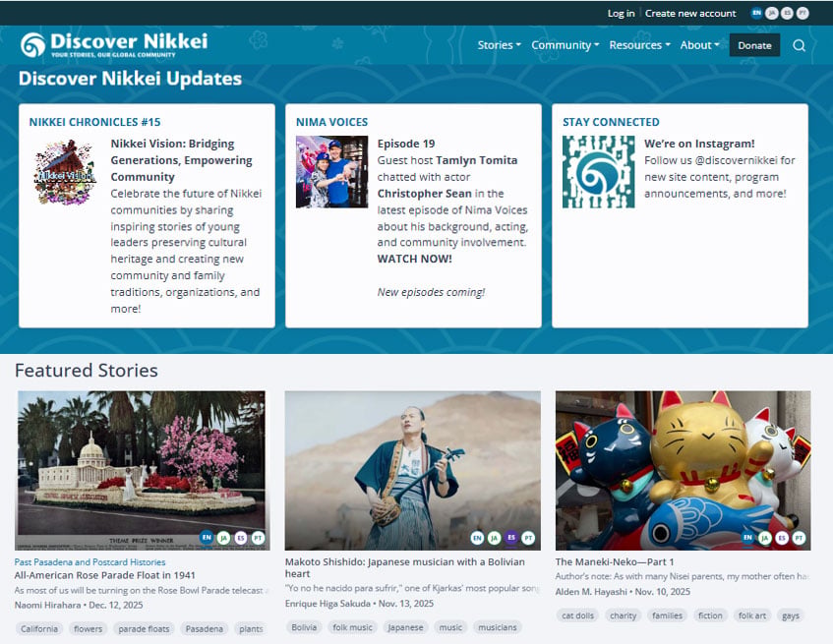This screenshot has height=644, width=833.
Task: Click the families tag
Action: click(x=667, y=615)
